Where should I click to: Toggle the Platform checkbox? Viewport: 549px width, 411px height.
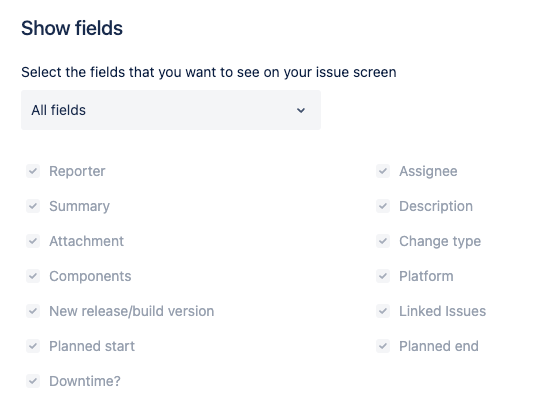[383, 276]
